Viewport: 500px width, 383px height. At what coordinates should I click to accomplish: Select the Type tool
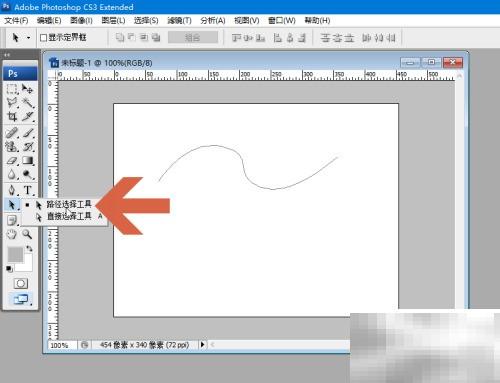coord(27,190)
